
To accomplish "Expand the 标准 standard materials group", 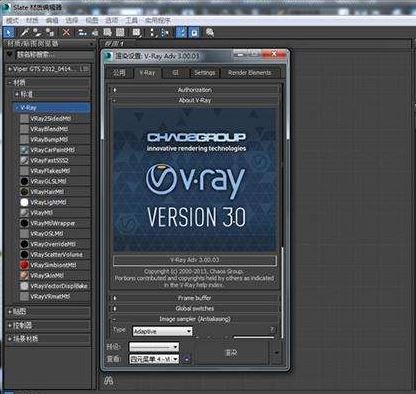I will click(x=17, y=94).
